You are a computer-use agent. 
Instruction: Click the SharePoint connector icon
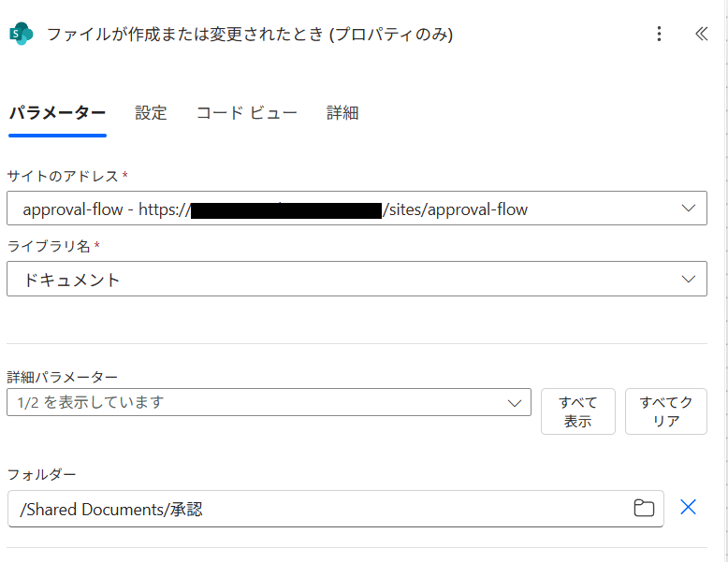tap(22, 34)
